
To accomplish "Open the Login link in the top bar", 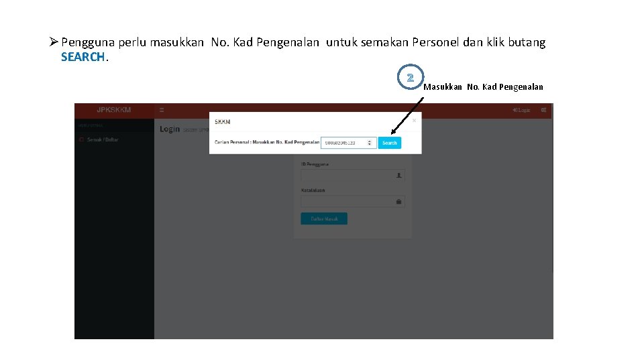I will (521, 110).
